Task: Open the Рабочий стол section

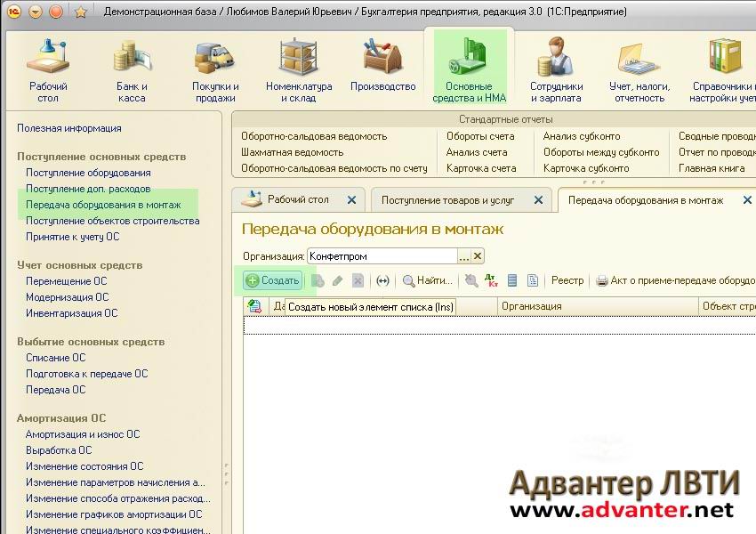Action: click(48, 70)
